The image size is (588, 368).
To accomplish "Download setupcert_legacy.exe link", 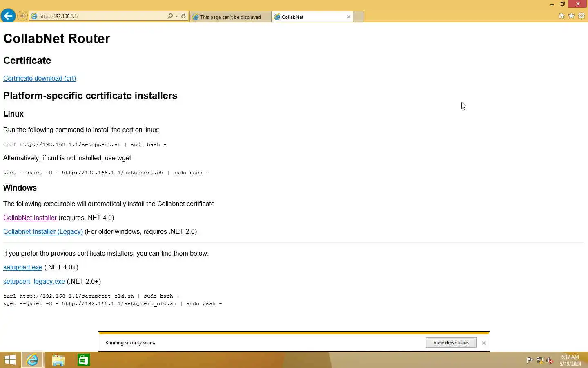I will [34, 281].
